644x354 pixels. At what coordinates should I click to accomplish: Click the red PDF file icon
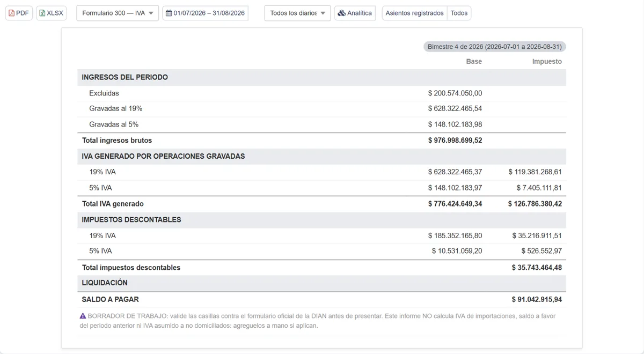(12, 13)
